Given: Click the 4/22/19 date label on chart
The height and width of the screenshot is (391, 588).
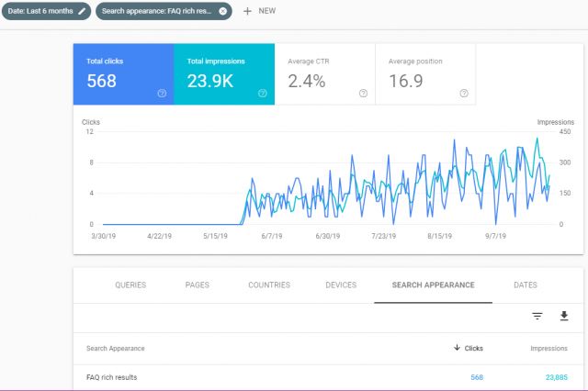Looking at the screenshot, I should click(159, 236).
